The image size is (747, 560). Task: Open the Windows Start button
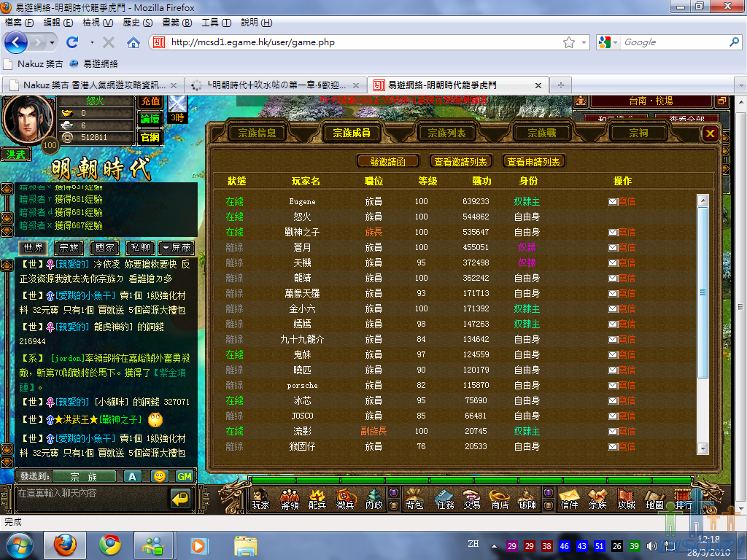[x=19, y=545]
